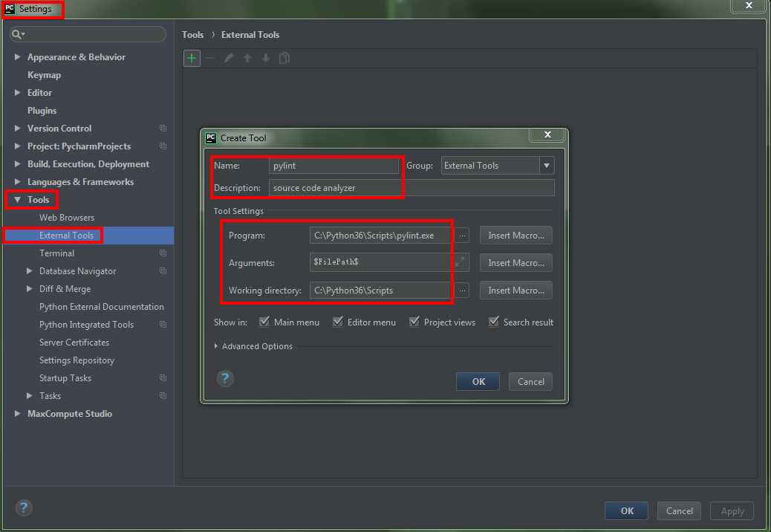
Task: Click the Name field containing pylint
Action: [x=334, y=166]
